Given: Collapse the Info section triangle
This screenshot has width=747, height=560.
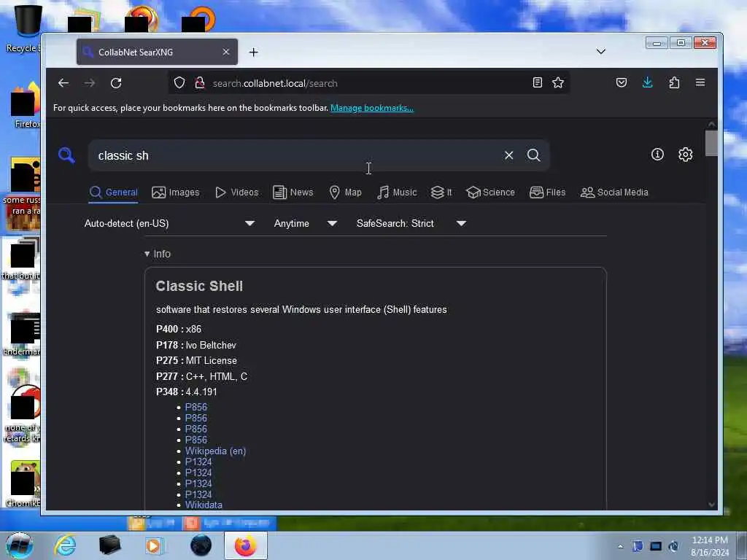Looking at the screenshot, I should tap(147, 254).
